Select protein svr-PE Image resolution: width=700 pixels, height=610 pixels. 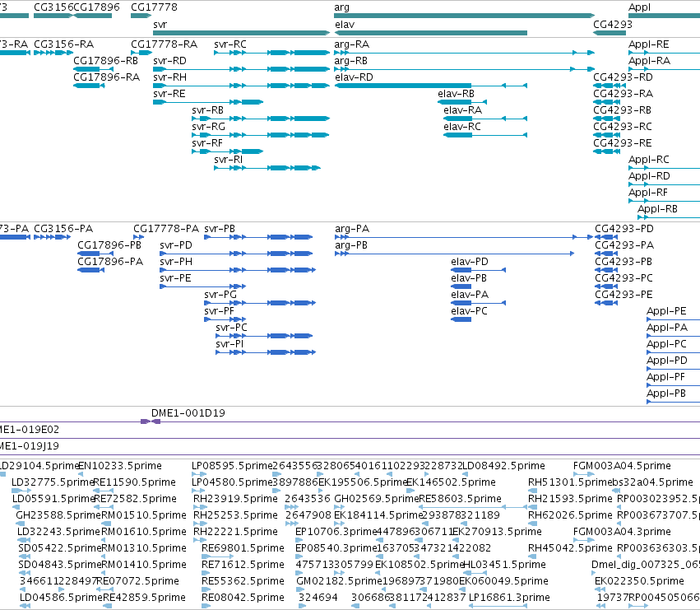(x=202, y=286)
